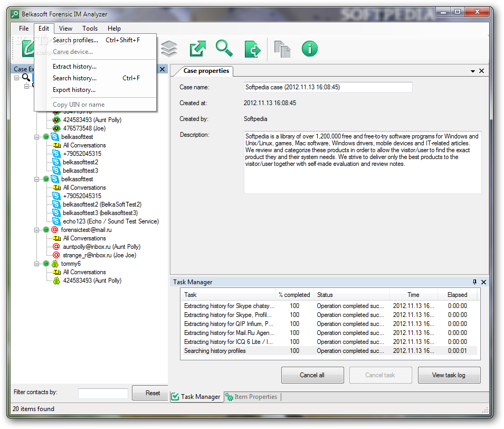Screen dimensions: 504x429
Task: Select belkasofttest3 (belkasofttest3) contact
Action: tap(100, 213)
